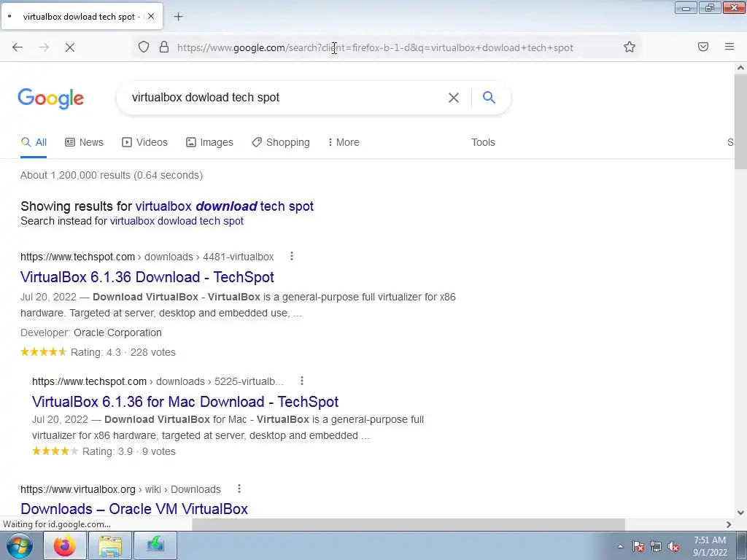Open three-dot menu of Mac Download result
This screenshot has width=747, height=560.
pyautogui.click(x=301, y=381)
